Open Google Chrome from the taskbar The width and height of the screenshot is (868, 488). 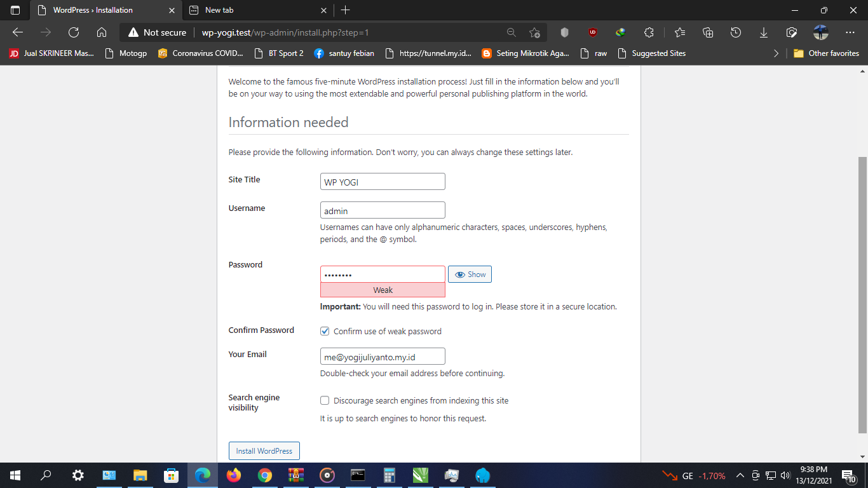coord(265,475)
